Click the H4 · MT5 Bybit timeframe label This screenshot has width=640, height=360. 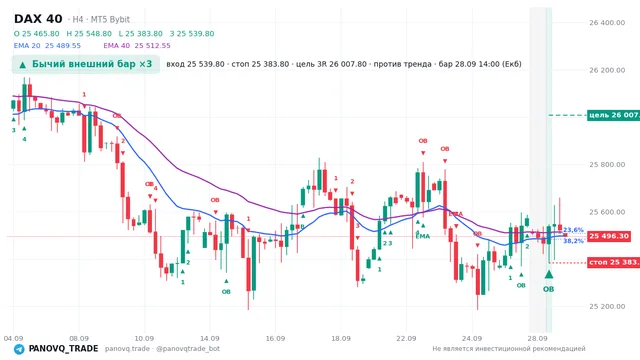99,19
